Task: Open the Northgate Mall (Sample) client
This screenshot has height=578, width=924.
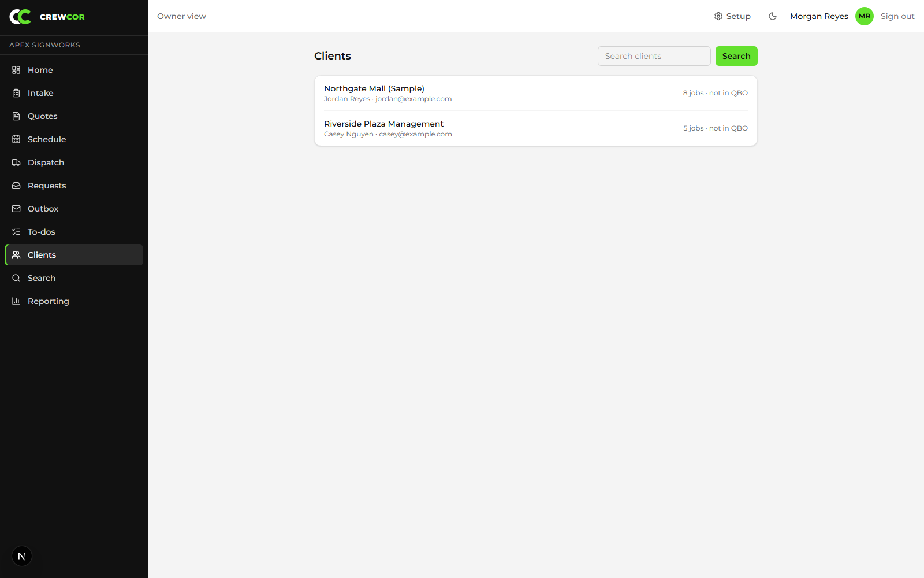Action: (536, 93)
